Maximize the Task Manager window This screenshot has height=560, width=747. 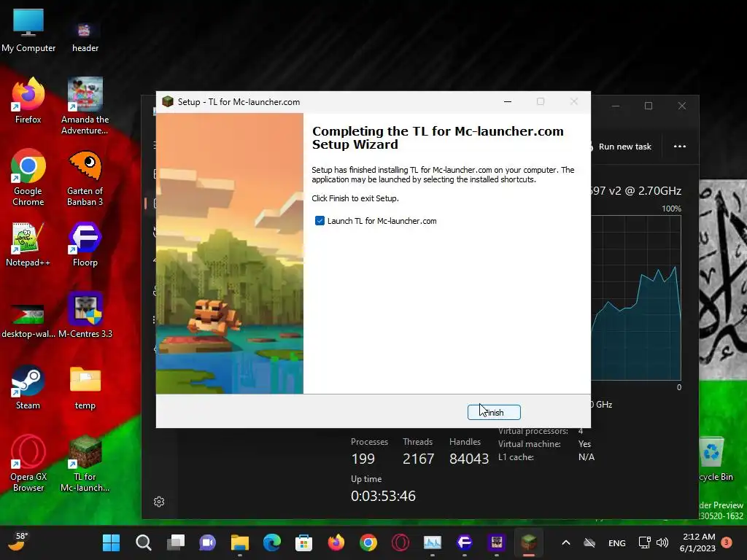click(x=649, y=106)
